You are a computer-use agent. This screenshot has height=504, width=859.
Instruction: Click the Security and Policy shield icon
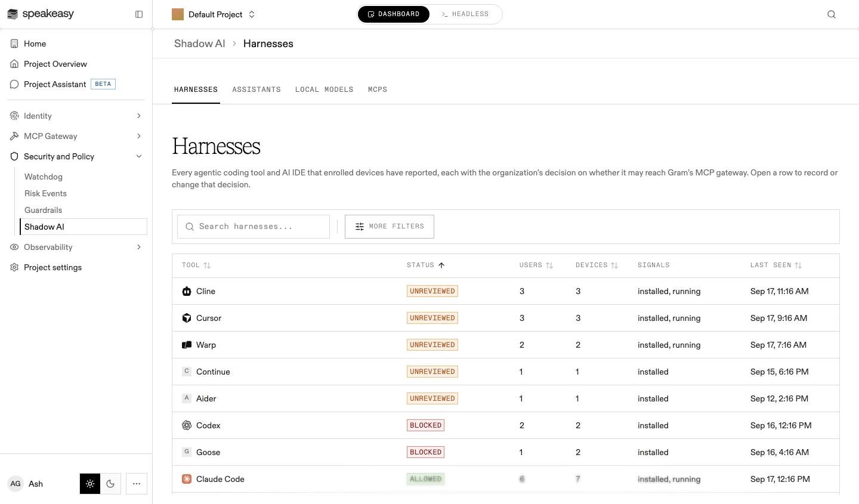pos(14,156)
